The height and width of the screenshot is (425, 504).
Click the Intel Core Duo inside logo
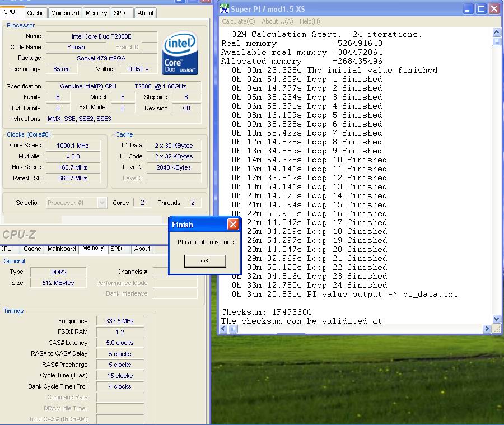click(x=180, y=53)
